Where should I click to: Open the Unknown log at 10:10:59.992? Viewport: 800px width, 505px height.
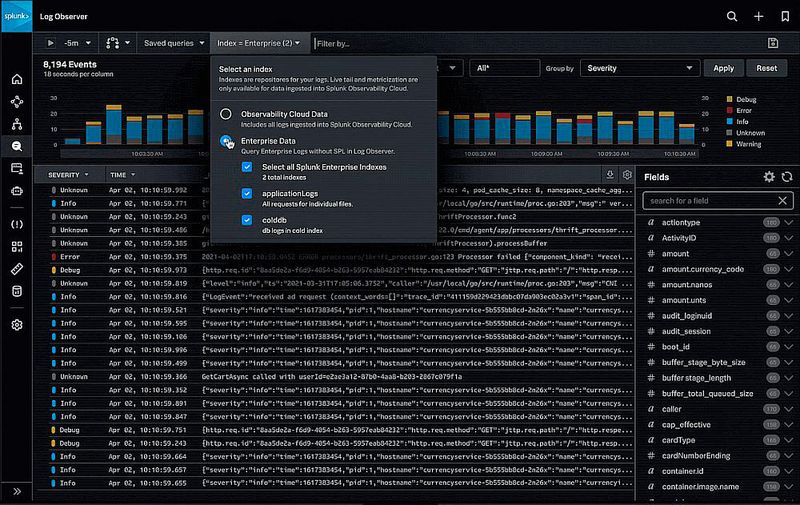coord(335,190)
